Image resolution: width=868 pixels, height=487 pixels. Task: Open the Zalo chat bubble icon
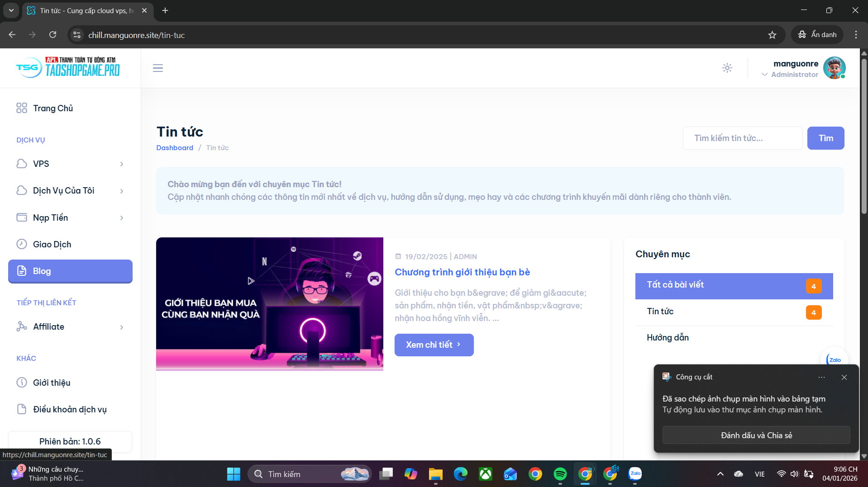click(834, 359)
